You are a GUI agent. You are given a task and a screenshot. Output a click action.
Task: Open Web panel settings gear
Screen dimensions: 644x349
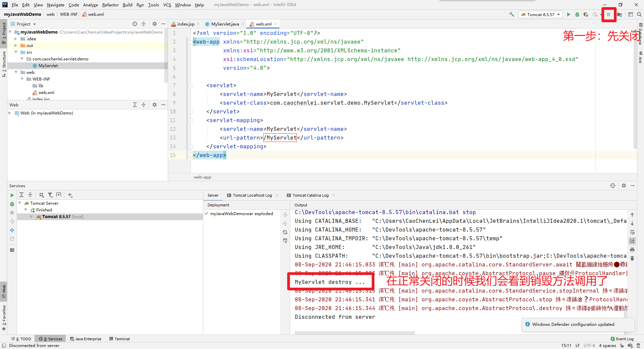tap(155, 105)
